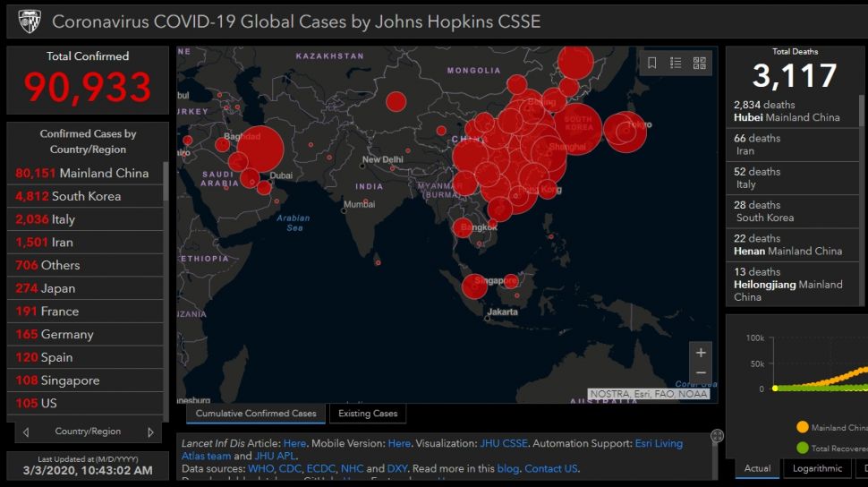Click the Johns Hopkins shield logo
Viewport: 868px width, 487px height.
30,21
